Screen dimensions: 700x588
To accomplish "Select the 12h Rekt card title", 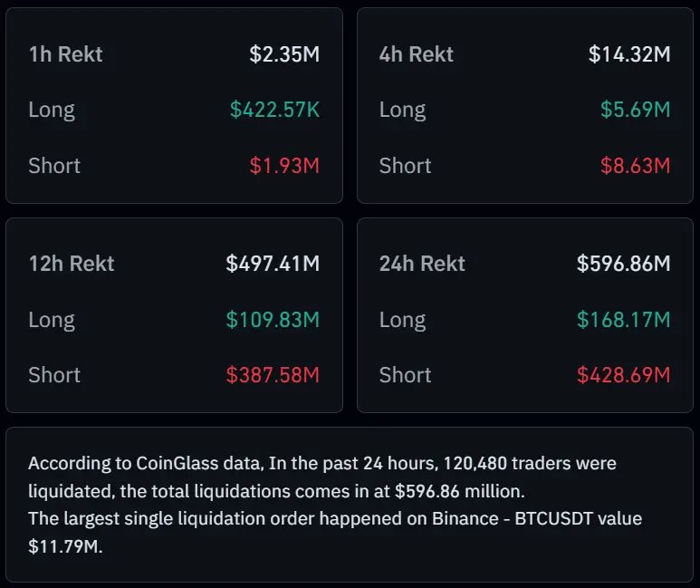I will 72,265.
